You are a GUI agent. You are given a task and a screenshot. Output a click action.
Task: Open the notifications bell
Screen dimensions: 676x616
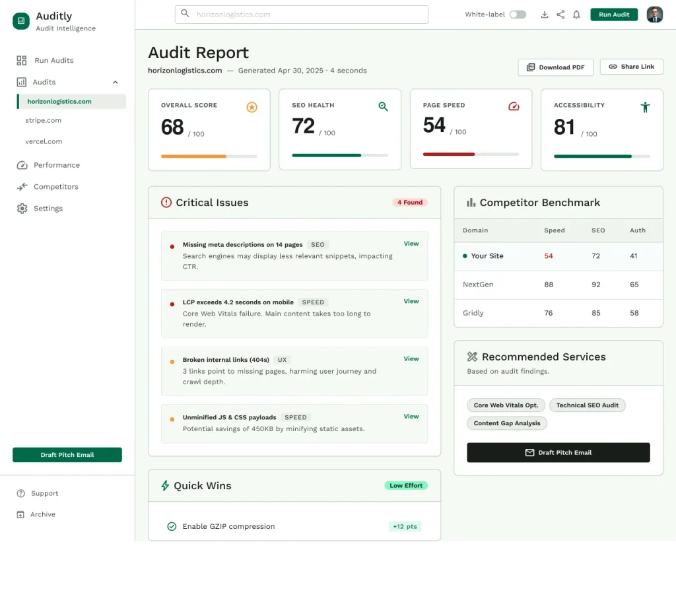tap(576, 15)
